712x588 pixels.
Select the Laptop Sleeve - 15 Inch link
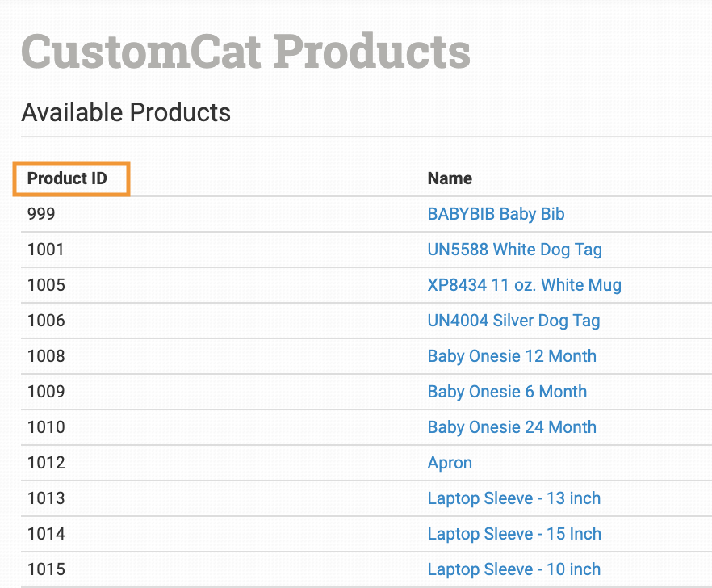(514, 534)
